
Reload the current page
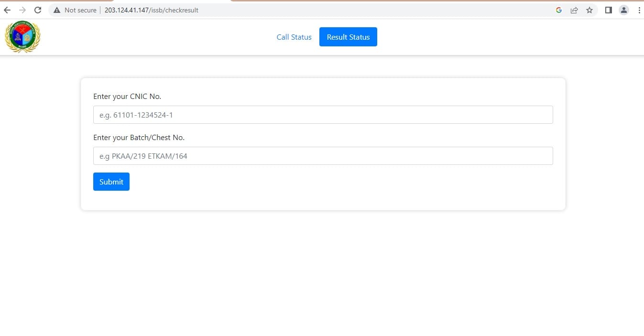pyautogui.click(x=38, y=10)
